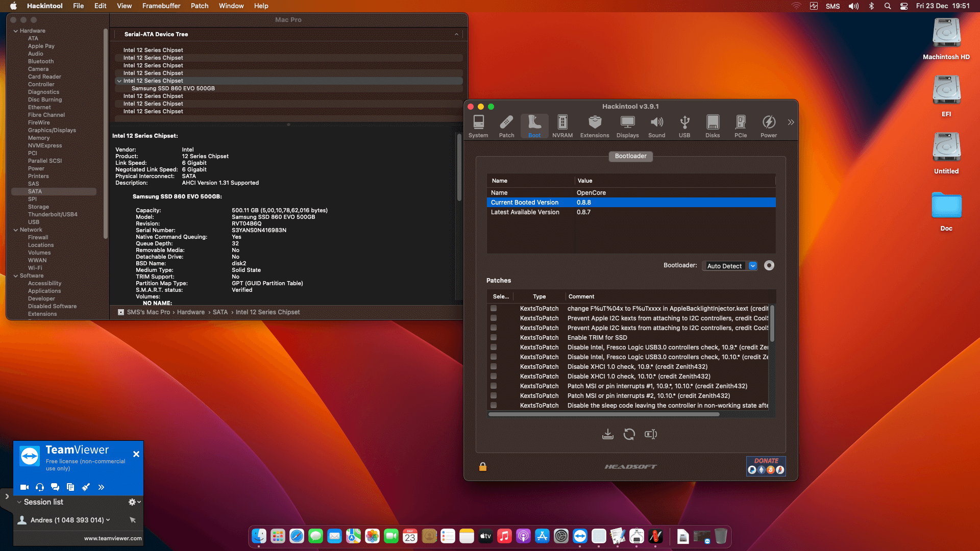Click the Comment column header in Patches
980x551 pixels.
pos(581,296)
